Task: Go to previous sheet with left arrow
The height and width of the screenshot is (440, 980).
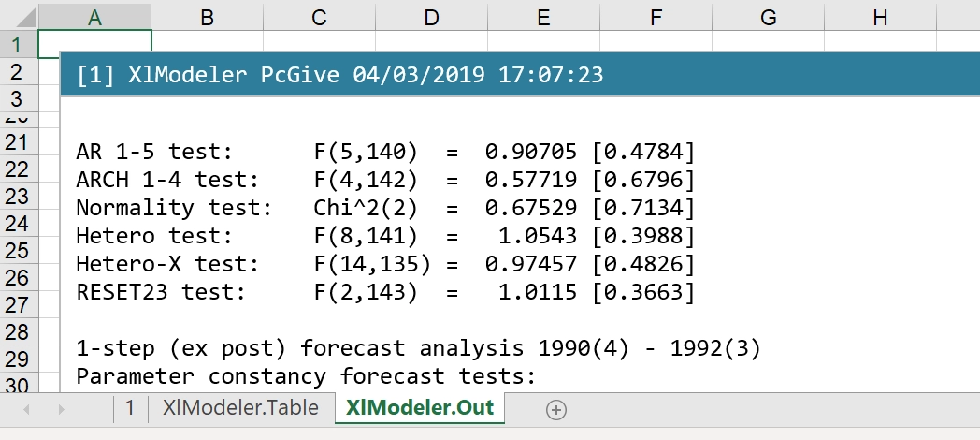Action: coord(26,409)
